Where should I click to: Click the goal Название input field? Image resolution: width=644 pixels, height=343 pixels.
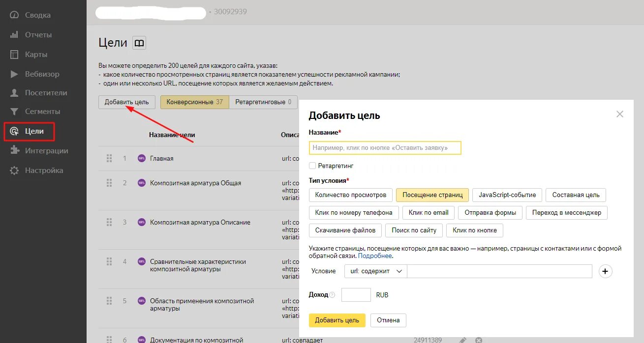[x=385, y=148]
